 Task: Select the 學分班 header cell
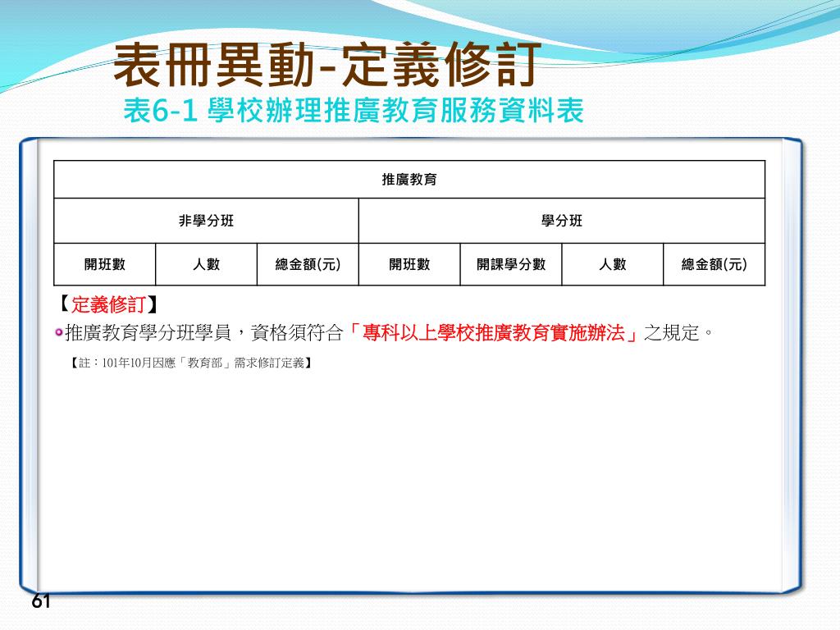click(562, 221)
